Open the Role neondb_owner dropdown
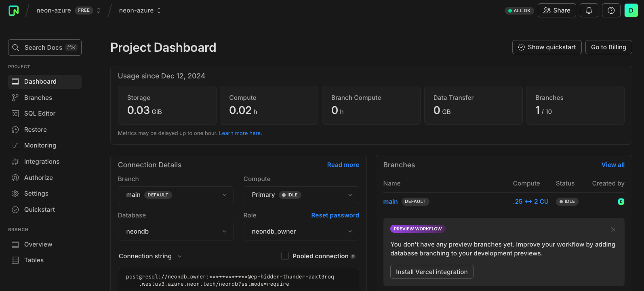Screen dimensions: 644x291 (x=301, y=231)
